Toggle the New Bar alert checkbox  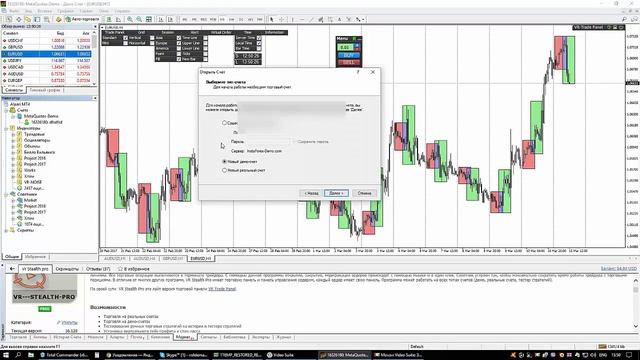[205, 59]
